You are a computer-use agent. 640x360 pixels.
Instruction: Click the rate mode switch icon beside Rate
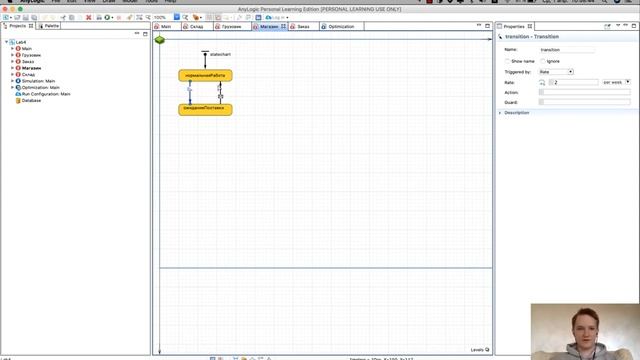542,82
